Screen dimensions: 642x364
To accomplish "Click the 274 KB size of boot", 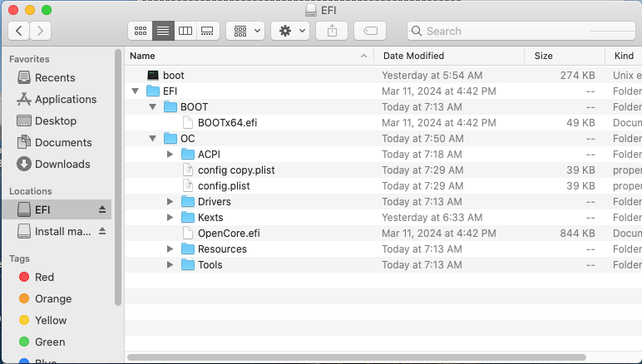I will tap(577, 76).
